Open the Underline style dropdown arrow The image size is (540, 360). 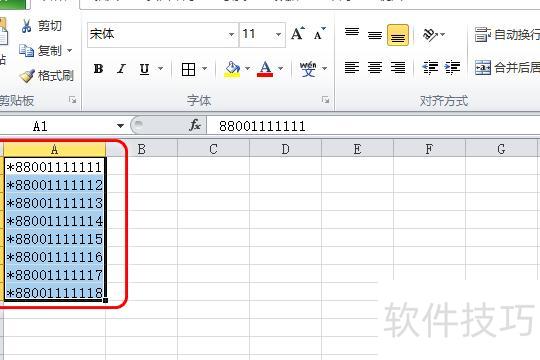click(x=160, y=69)
